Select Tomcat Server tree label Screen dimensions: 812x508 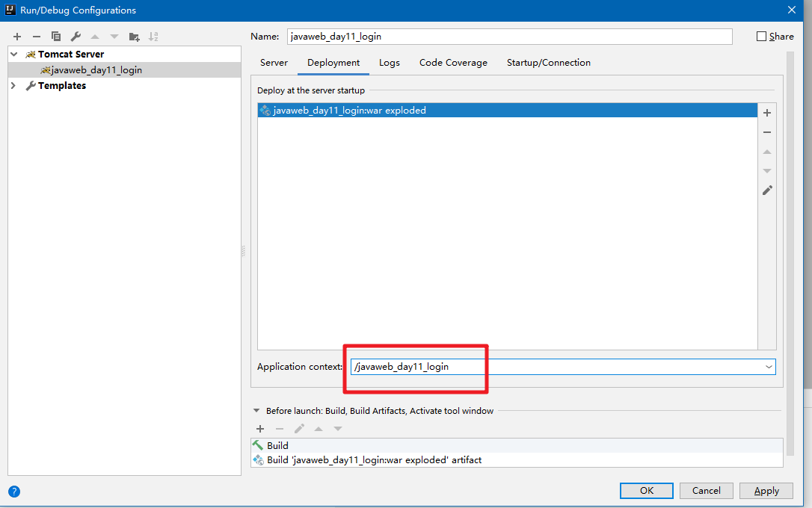tap(71, 55)
